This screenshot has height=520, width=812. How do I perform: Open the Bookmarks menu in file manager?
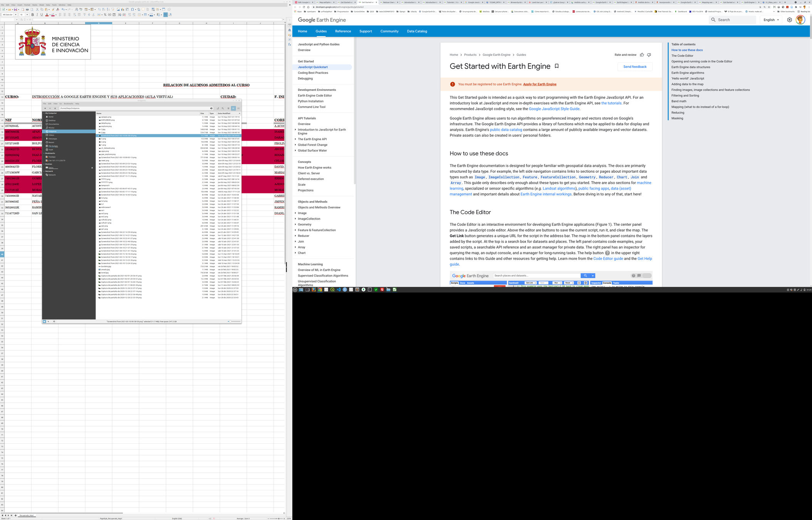click(69, 104)
